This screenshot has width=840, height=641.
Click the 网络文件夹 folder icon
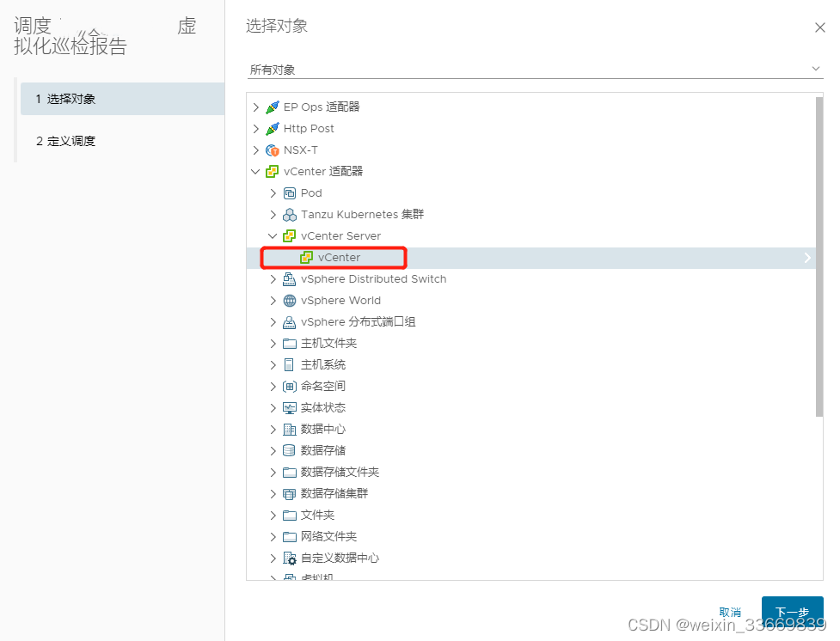[289, 536]
